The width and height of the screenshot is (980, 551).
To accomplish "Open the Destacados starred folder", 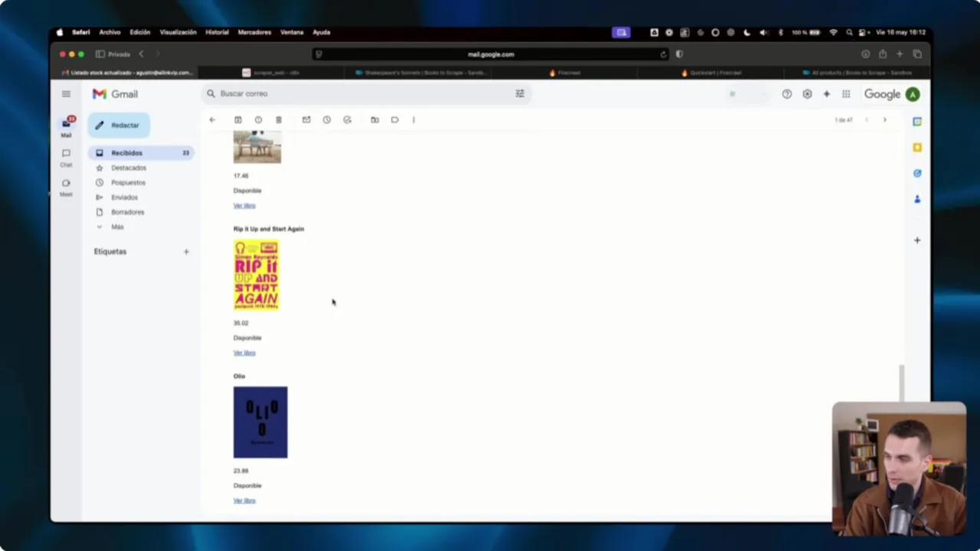I will tap(129, 168).
